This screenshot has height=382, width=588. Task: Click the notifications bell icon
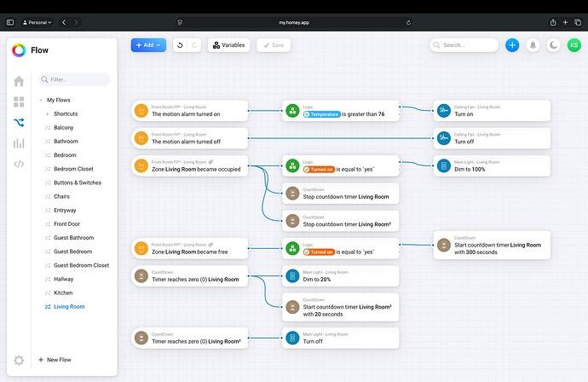pyautogui.click(x=533, y=45)
